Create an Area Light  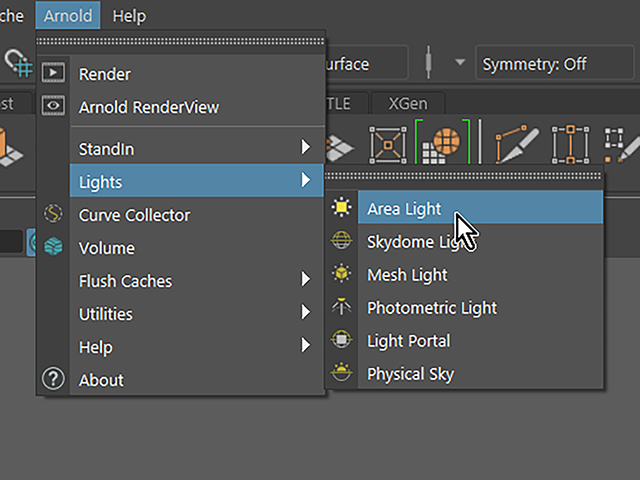[x=480, y=208]
